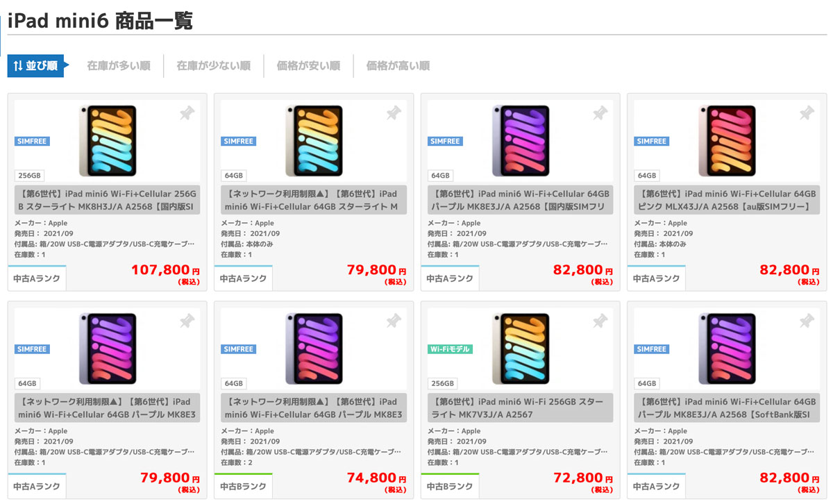Pin the Wi-Fi 256GB Starlight MK7V3J/A item
833x504 pixels.
click(600, 321)
